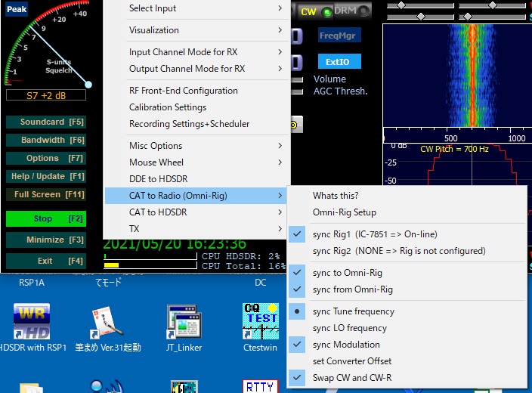Expand the Select Input submenu

pos(196,8)
